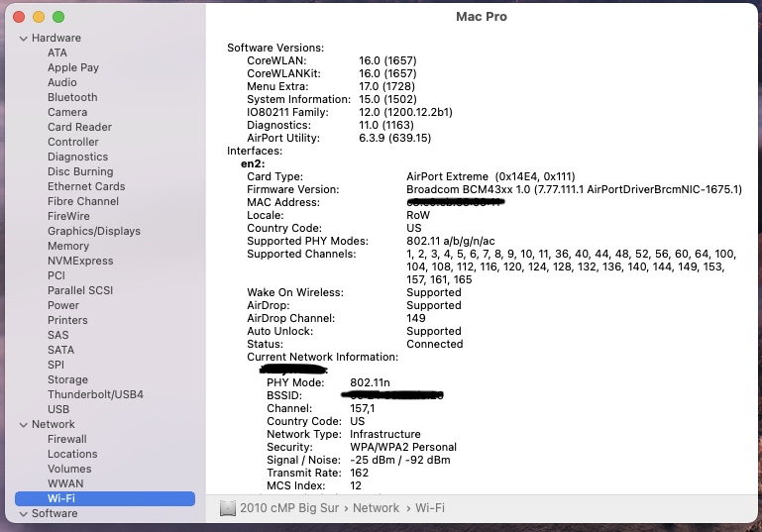The image size is (762, 532).
Task: Click the Mac Pro window title
Action: pyautogui.click(x=482, y=17)
